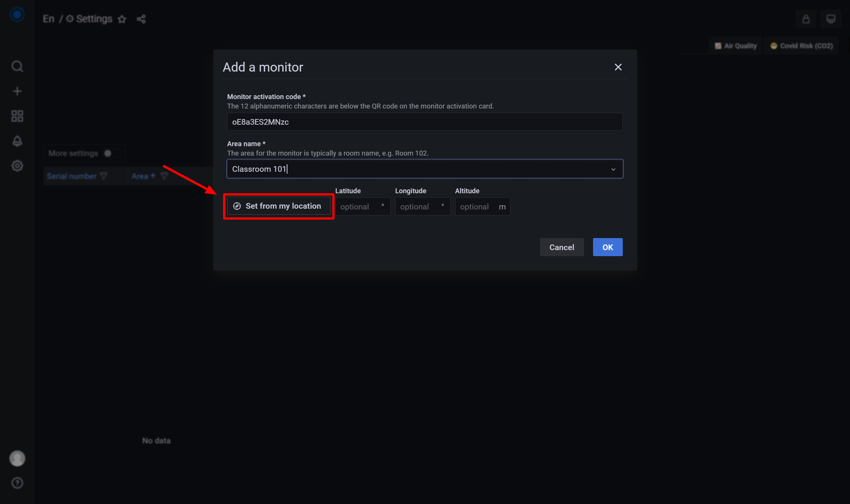Screen dimensions: 850x504
Task: Sort by Area column header
Action: pos(140,176)
